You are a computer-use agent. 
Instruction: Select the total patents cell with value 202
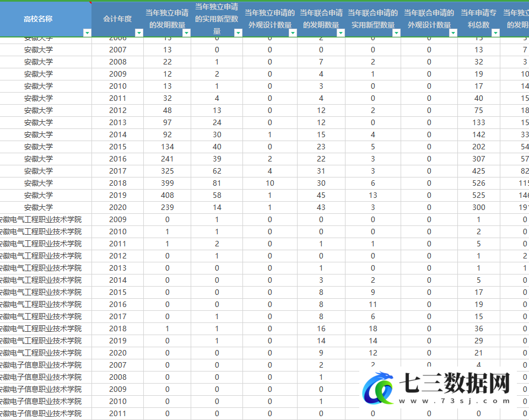coord(479,147)
